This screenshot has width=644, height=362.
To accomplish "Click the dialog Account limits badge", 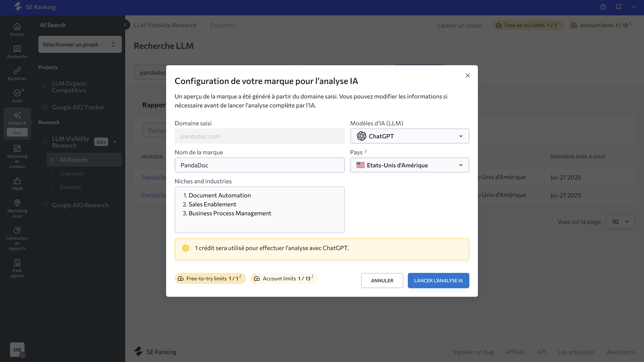I will point(284,278).
